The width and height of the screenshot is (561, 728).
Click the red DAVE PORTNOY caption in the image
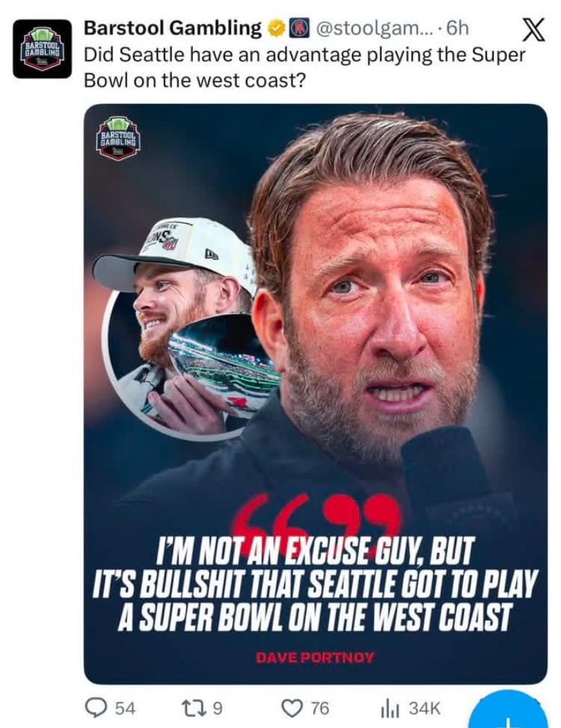click(x=315, y=657)
